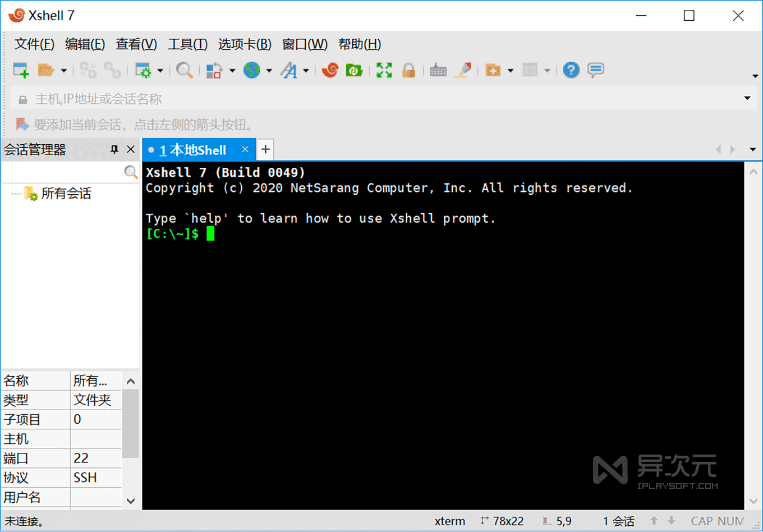The image size is (763, 532).
Task: Click the lock session toolbar icon
Action: (409, 70)
